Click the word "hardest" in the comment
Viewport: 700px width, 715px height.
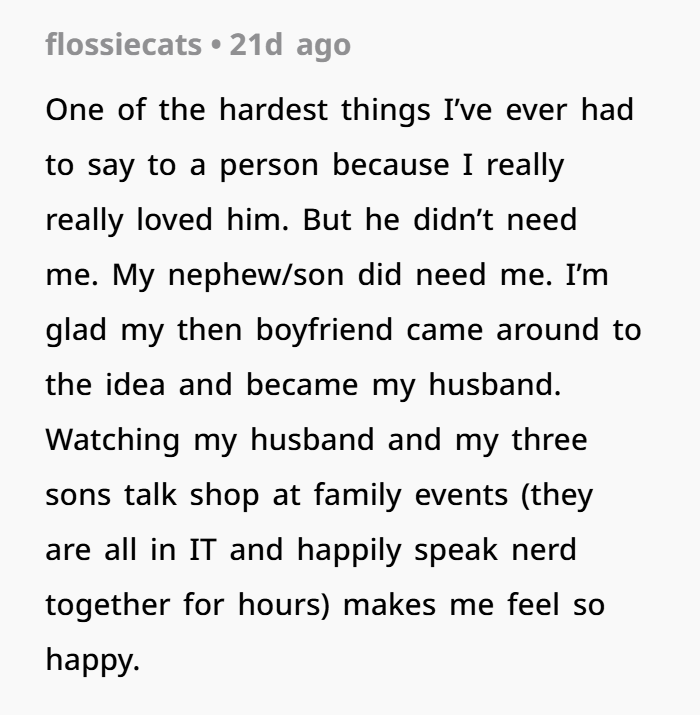(273, 110)
